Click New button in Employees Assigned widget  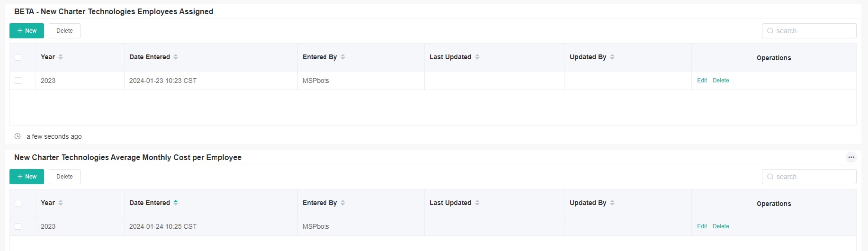click(x=27, y=31)
